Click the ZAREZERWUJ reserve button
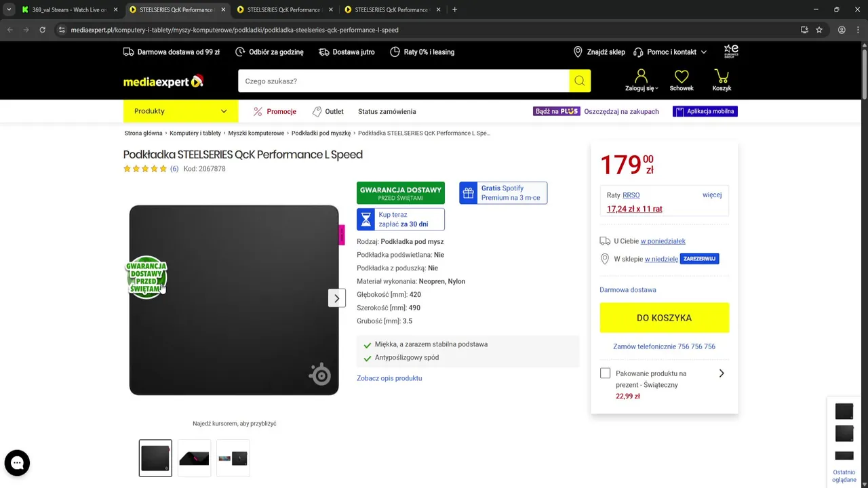 (699, 259)
